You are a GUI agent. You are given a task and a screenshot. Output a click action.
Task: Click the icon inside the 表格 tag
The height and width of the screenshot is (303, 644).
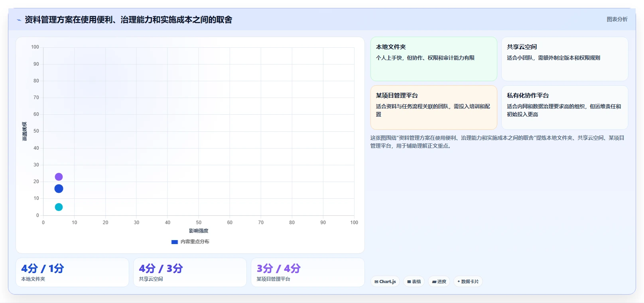click(409, 281)
